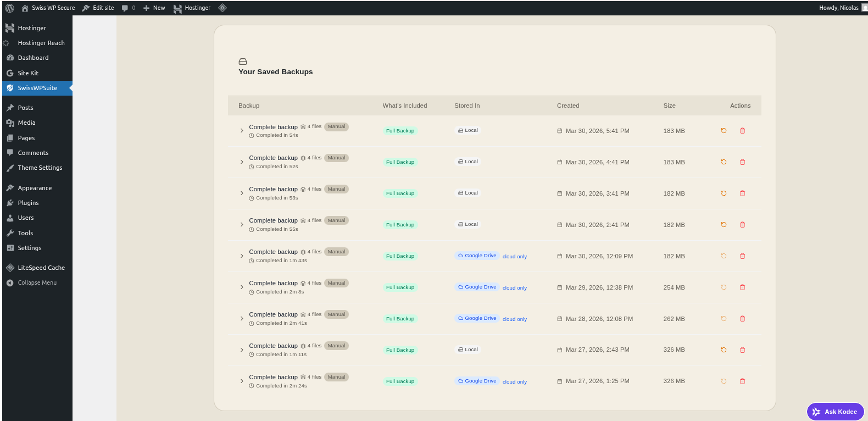
Task: Click the Google Drive badge for Mar 29 backup
Action: (477, 287)
